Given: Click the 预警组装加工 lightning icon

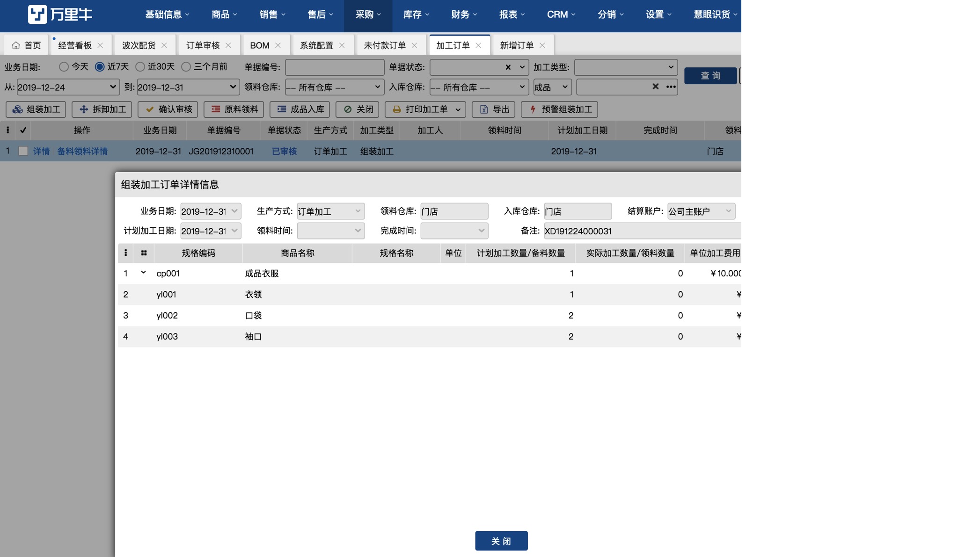Looking at the screenshot, I should click(533, 109).
